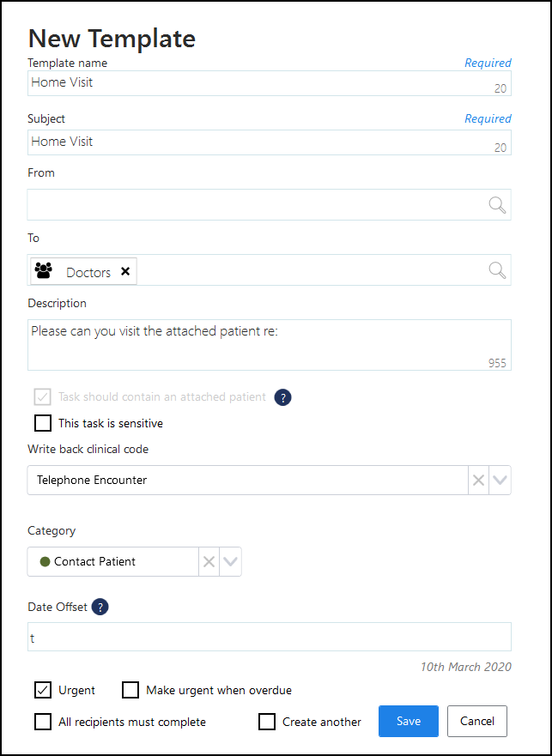Screen dimensions: 552x756
Task: Tick the This task is sensitive checkbox
Action: pos(43,423)
